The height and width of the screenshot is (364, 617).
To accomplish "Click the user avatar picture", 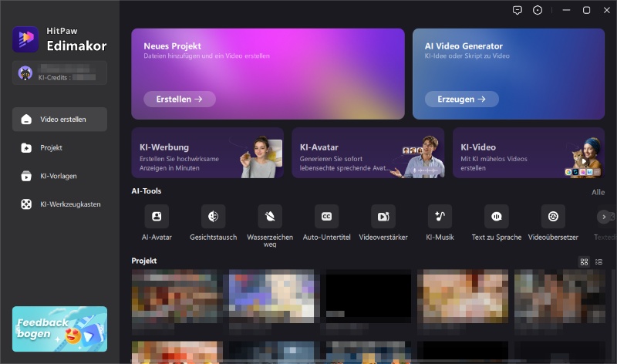I will [25, 72].
